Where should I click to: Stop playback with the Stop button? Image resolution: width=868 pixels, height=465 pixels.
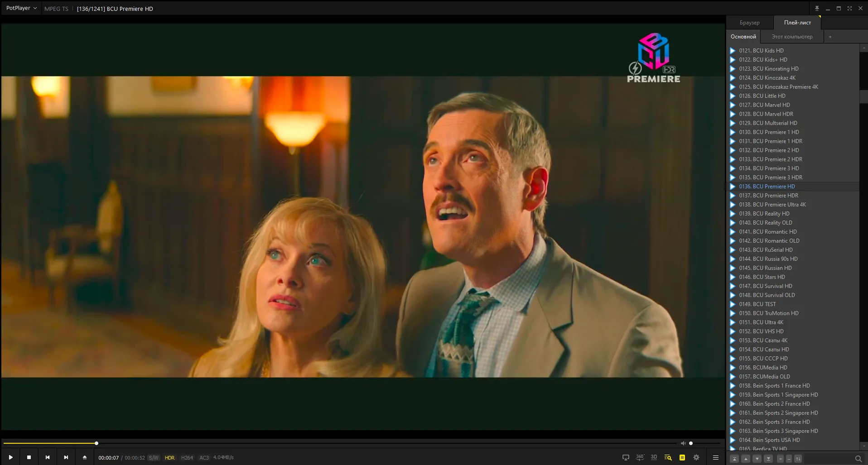[x=29, y=457]
